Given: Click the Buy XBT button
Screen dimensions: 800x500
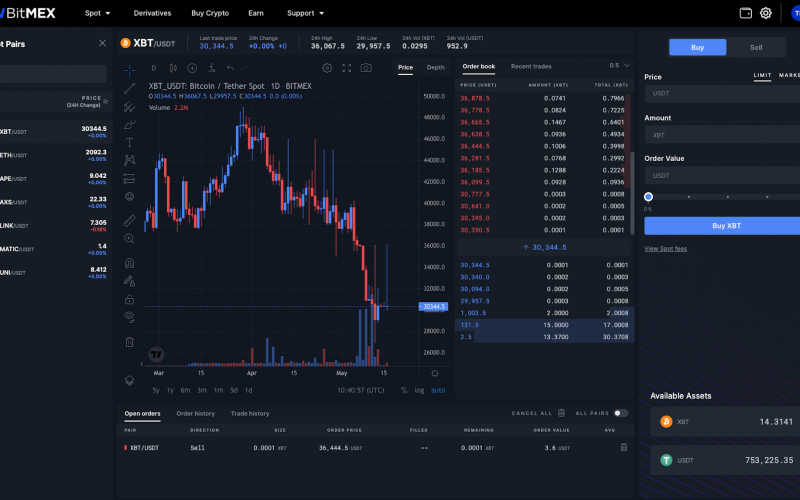Looking at the screenshot, I should tap(727, 226).
